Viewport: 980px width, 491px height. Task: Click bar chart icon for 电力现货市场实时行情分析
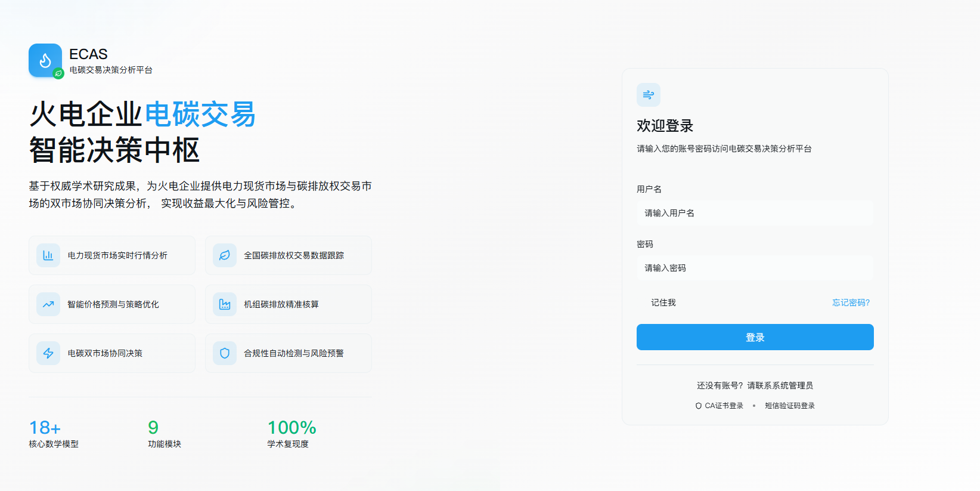pyautogui.click(x=48, y=255)
